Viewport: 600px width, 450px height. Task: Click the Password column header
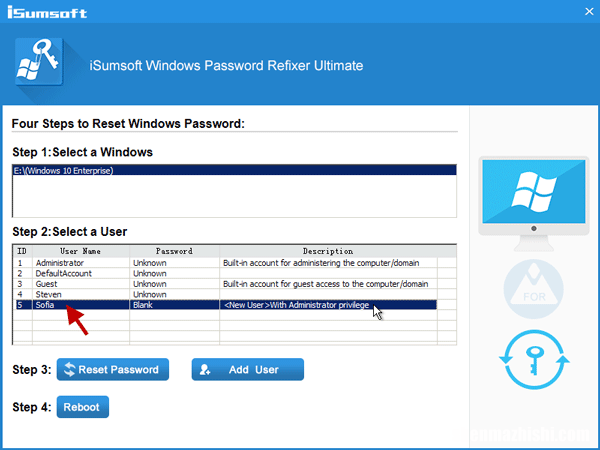[174, 251]
